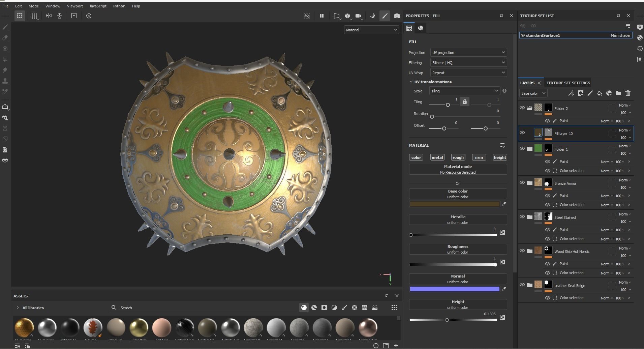Switch viewport to 3D only view
The height and width of the screenshot is (349, 644).
(x=347, y=16)
